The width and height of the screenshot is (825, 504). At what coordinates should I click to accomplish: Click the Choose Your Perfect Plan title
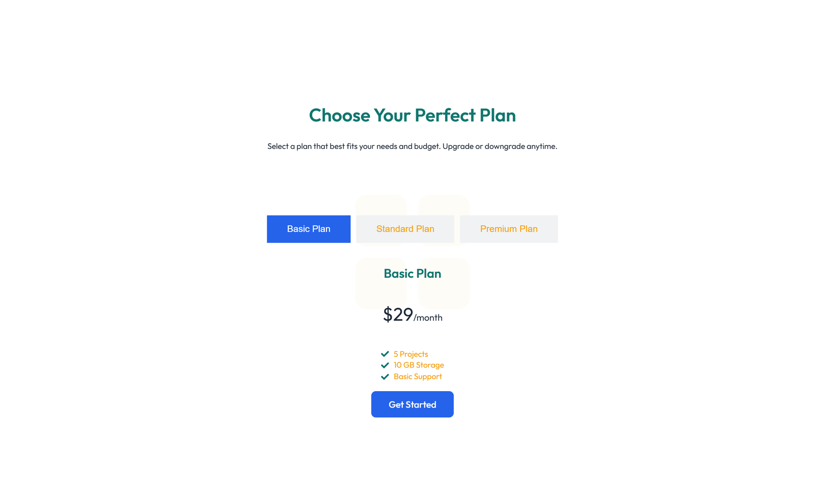[412, 115]
